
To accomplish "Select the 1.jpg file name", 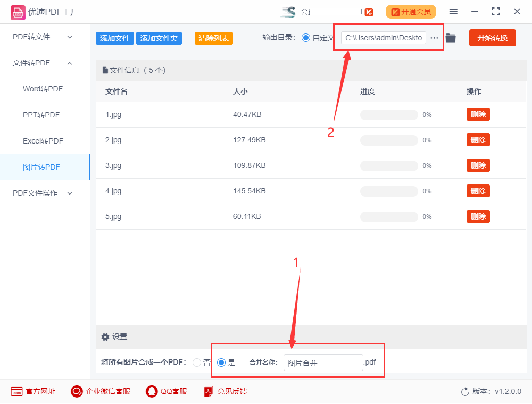I will click(113, 115).
